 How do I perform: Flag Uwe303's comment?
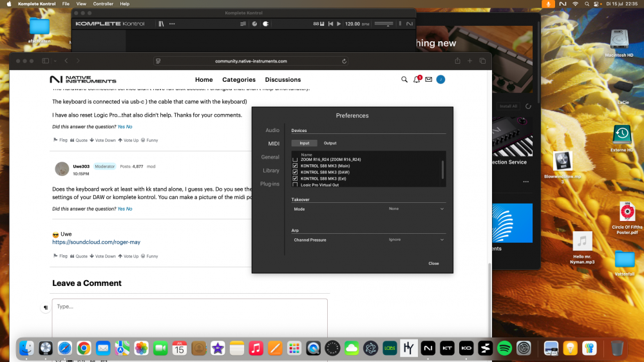(x=61, y=256)
